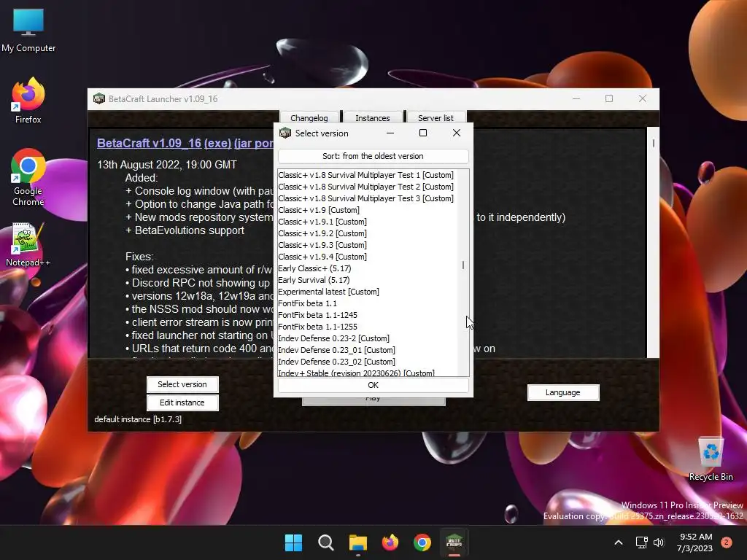This screenshot has width=747, height=560.
Task: Open Google Chrome desktop shortcut
Action: (x=28, y=177)
